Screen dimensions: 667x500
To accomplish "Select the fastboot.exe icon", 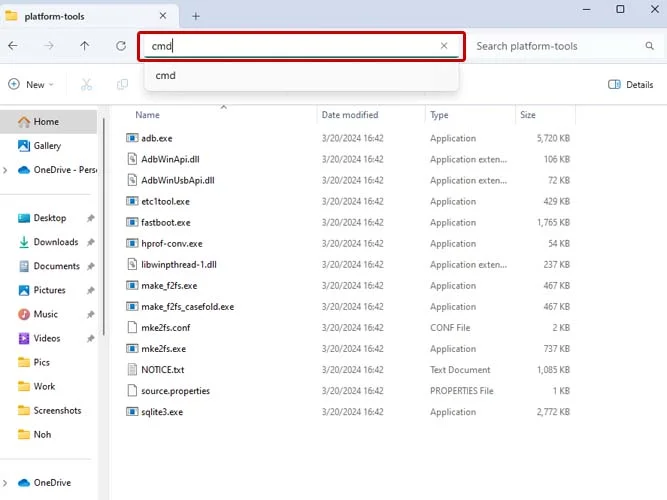I will (132, 222).
